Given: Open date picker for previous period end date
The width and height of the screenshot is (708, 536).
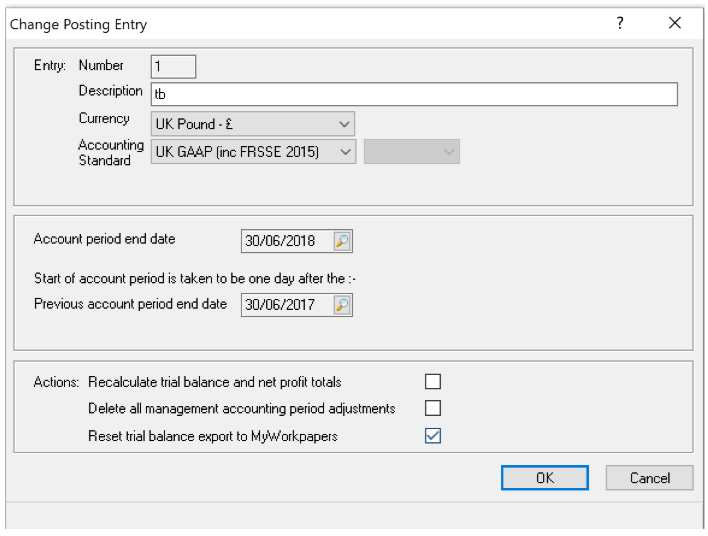Looking at the screenshot, I should (342, 305).
